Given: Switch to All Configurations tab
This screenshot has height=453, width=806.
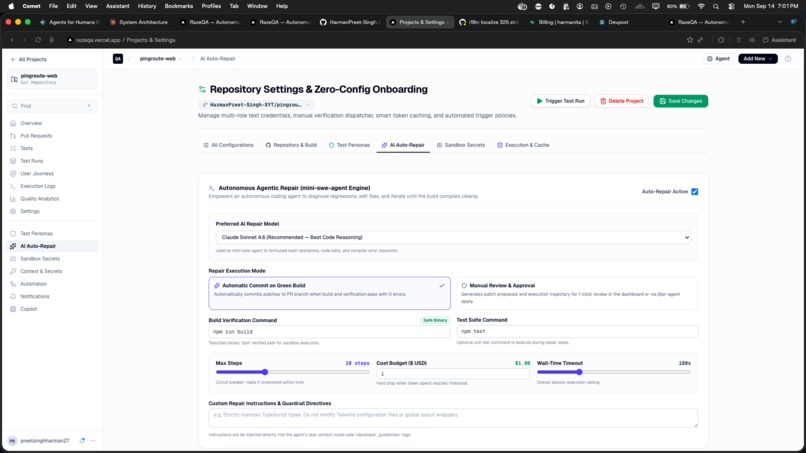Looking at the screenshot, I should click(228, 145).
